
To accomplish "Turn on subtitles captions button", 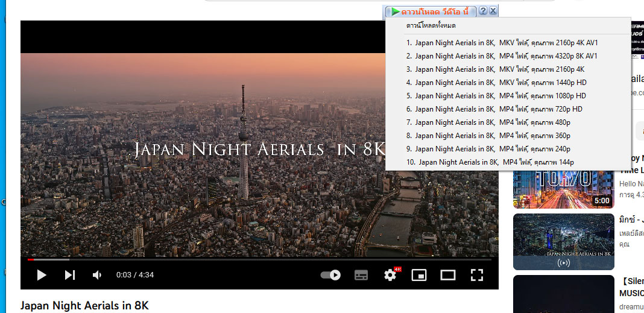I will (x=361, y=275).
